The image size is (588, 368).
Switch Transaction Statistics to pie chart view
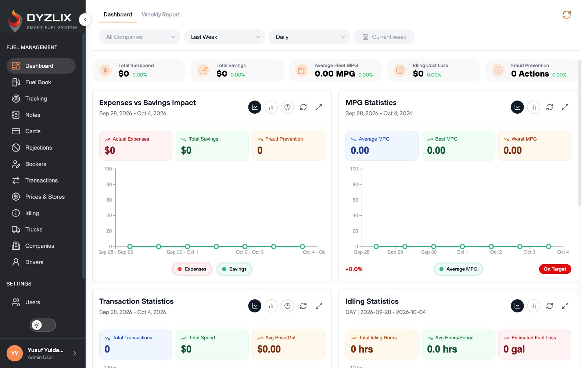click(x=287, y=306)
